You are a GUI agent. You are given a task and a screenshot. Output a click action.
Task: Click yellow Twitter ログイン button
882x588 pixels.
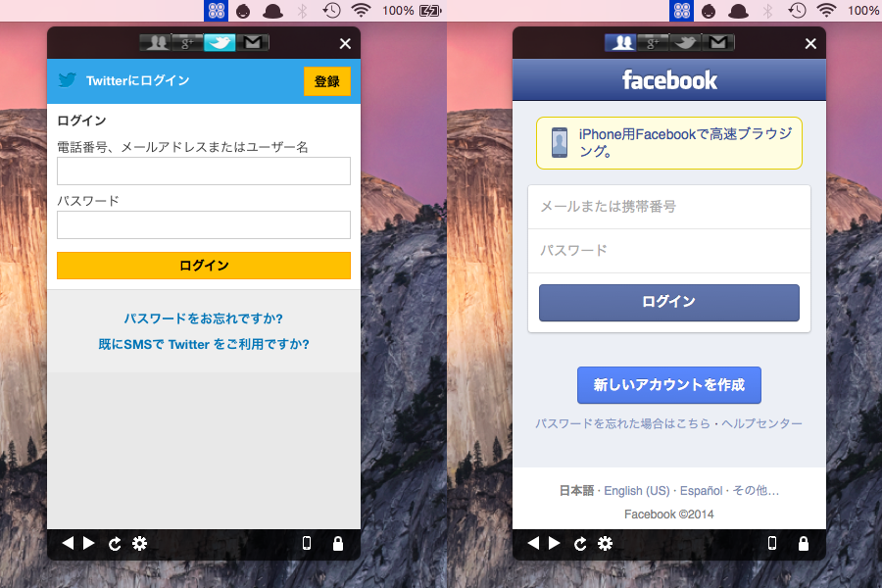[x=204, y=266]
